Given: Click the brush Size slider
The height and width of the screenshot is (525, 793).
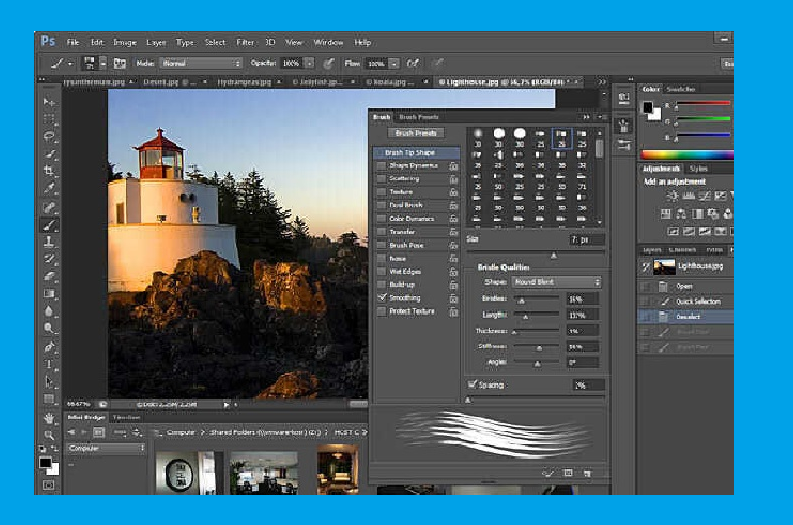Looking at the screenshot, I should pyautogui.click(x=536, y=252).
